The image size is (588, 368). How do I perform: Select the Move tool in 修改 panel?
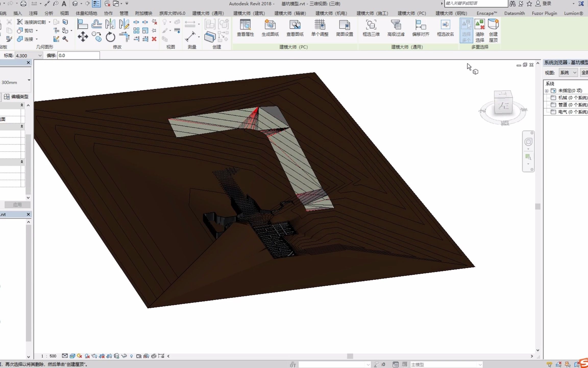click(83, 37)
